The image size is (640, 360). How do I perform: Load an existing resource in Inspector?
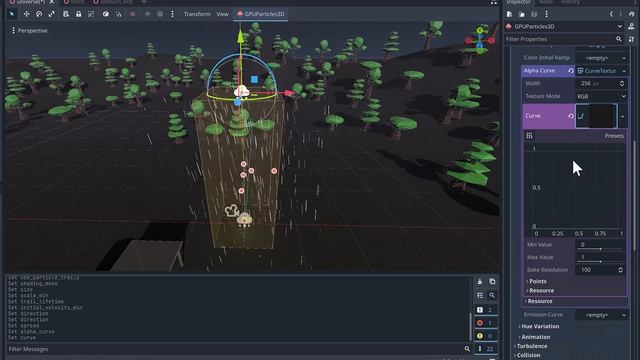coord(522,14)
